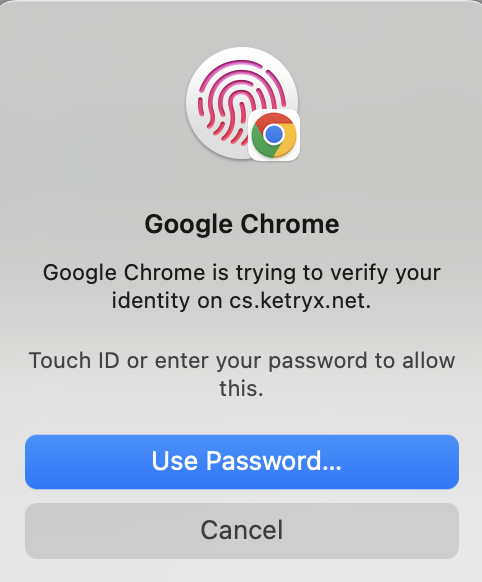Select the verify your identity message

[x=242, y=287]
